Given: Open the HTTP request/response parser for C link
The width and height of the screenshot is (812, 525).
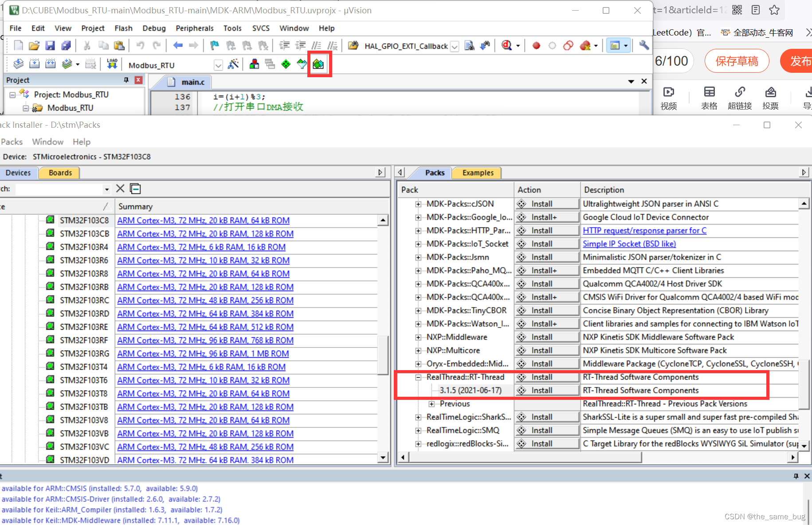Looking at the screenshot, I should (x=644, y=230).
